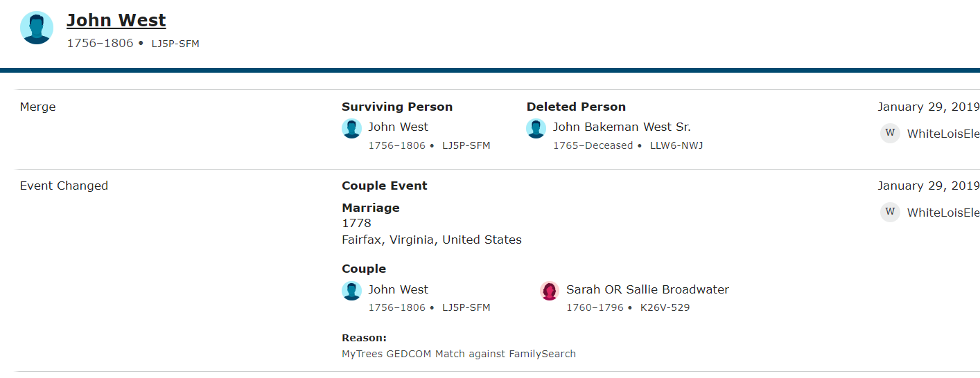Click WhiteLoisEle badge on Event Changed row
This screenshot has width=980, height=378.
pos(890,212)
